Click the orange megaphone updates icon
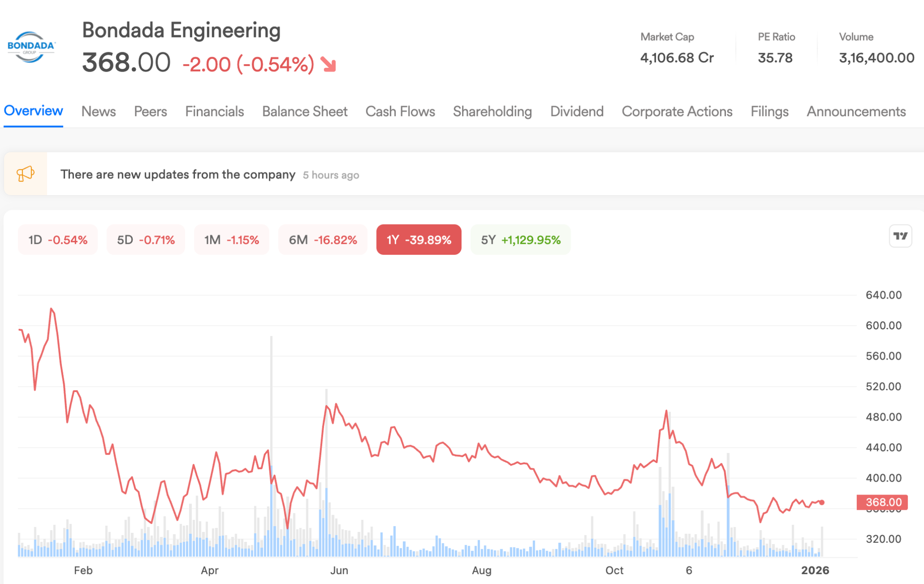This screenshot has height=584, width=924. coord(25,174)
